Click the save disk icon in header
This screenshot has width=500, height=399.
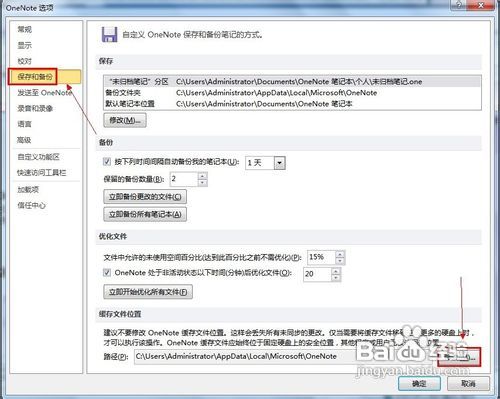[109, 34]
